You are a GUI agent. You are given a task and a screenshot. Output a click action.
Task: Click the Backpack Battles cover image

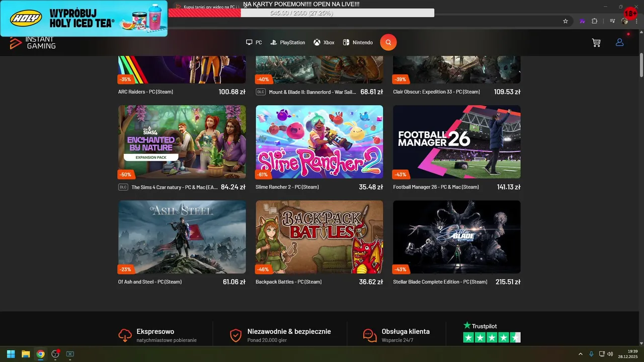(319, 237)
